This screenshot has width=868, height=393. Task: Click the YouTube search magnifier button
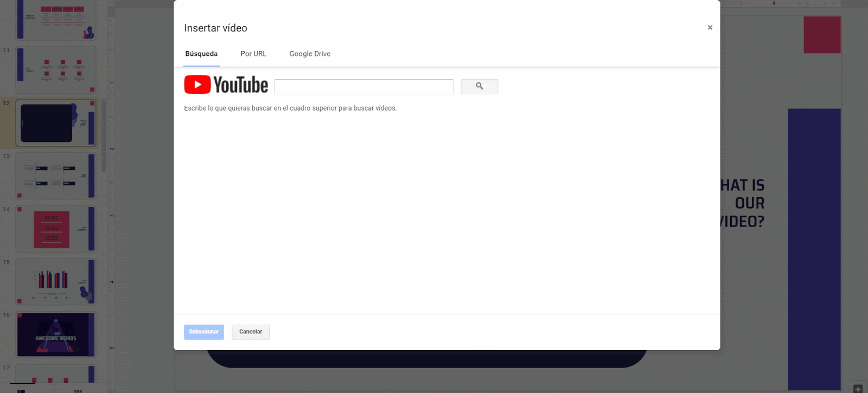[x=479, y=87]
